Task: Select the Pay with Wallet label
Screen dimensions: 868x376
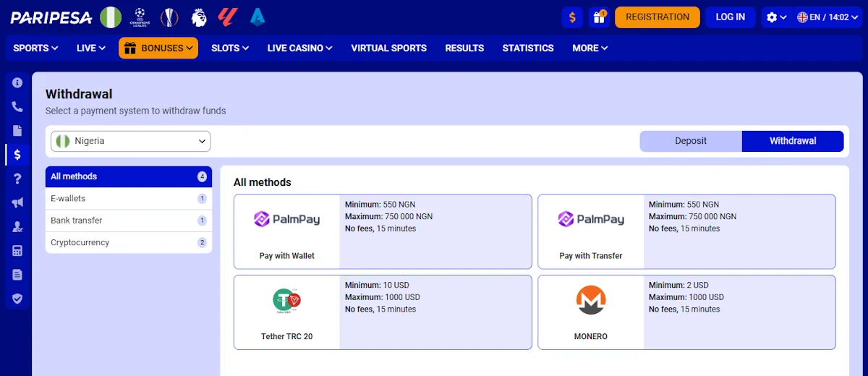Action: tap(286, 256)
